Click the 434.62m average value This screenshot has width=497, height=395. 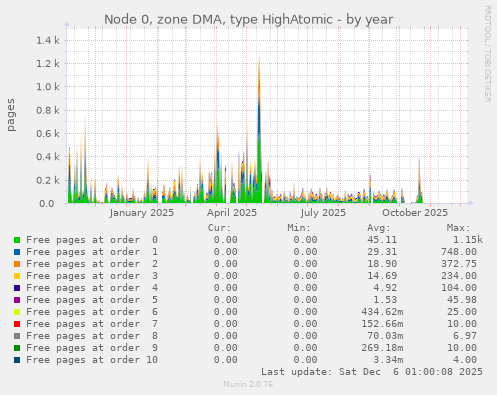pyautogui.click(x=382, y=312)
